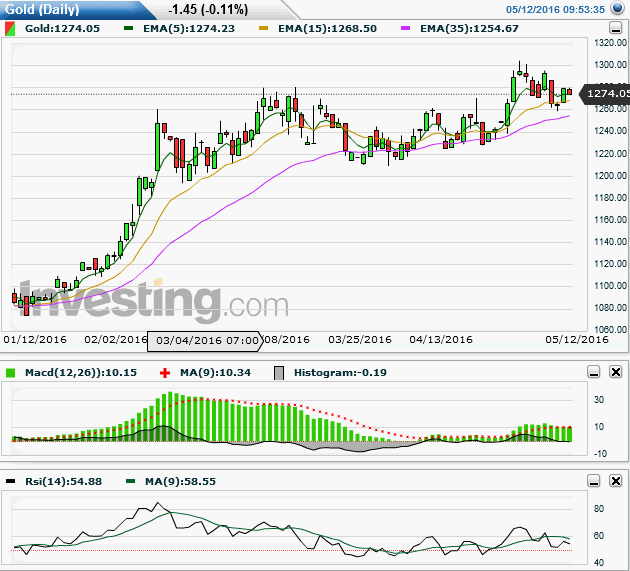Click the 03/25/2016 date axis label
This screenshot has height=571, width=630.
coord(360,340)
